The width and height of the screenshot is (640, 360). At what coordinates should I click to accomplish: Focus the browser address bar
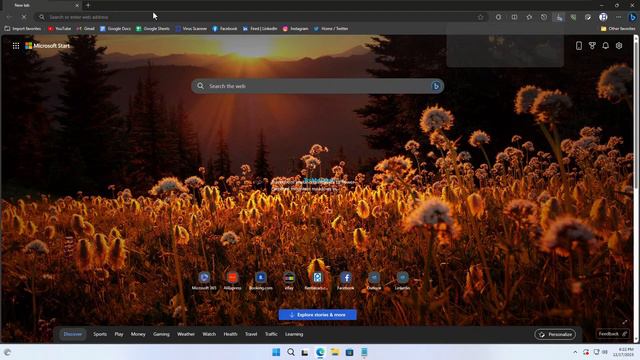(x=261, y=17)
